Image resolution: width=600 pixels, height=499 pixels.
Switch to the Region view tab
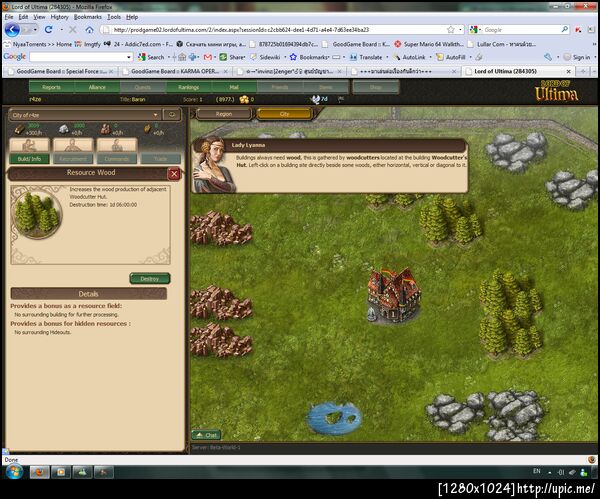(x=224, y=114)
